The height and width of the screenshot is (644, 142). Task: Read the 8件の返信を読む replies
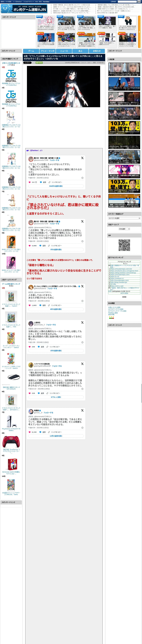pyautogui.click(x=56, y=309)
